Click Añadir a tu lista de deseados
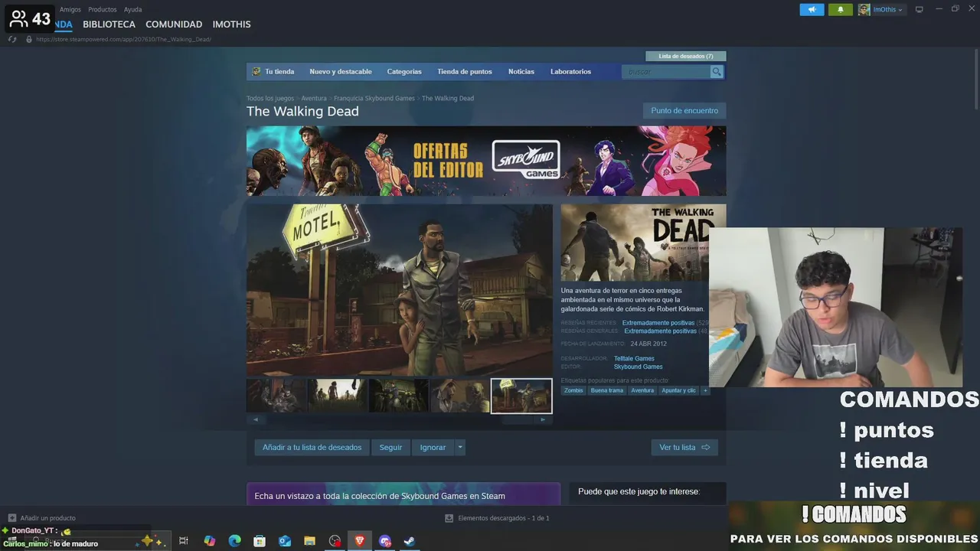 (x=312, y=448)
